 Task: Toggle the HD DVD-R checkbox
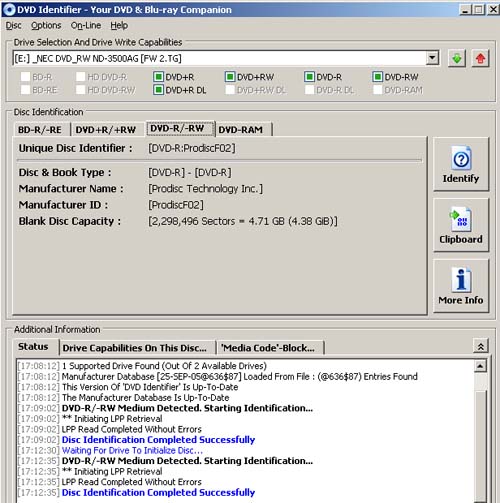tap(80, 77)
